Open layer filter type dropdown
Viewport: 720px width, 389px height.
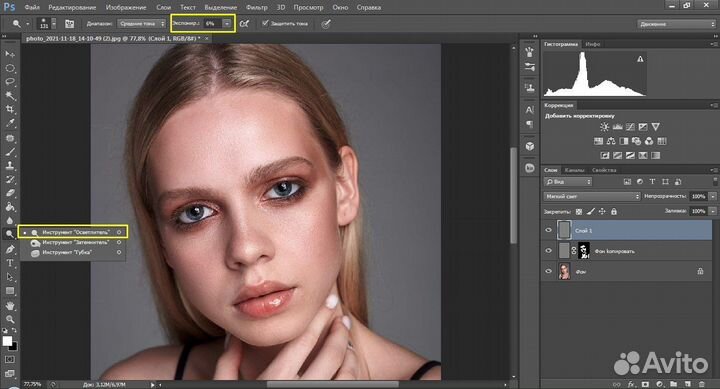[568, 182]
